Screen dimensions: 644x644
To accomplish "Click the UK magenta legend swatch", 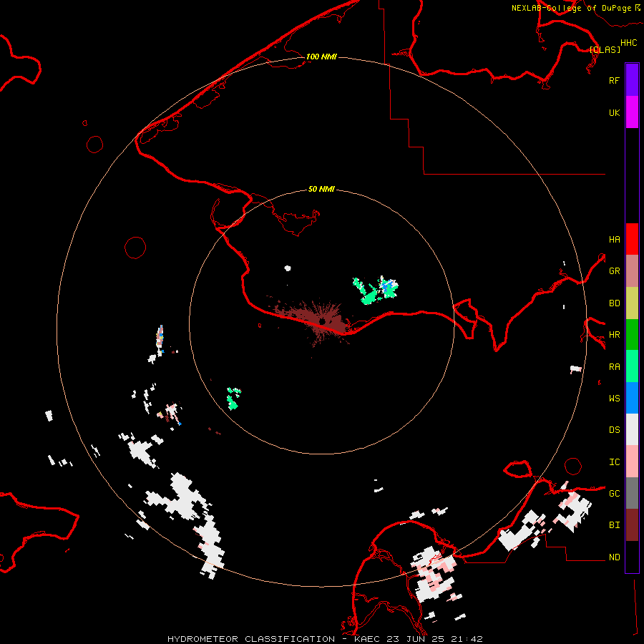I will (x=632, y=112).
